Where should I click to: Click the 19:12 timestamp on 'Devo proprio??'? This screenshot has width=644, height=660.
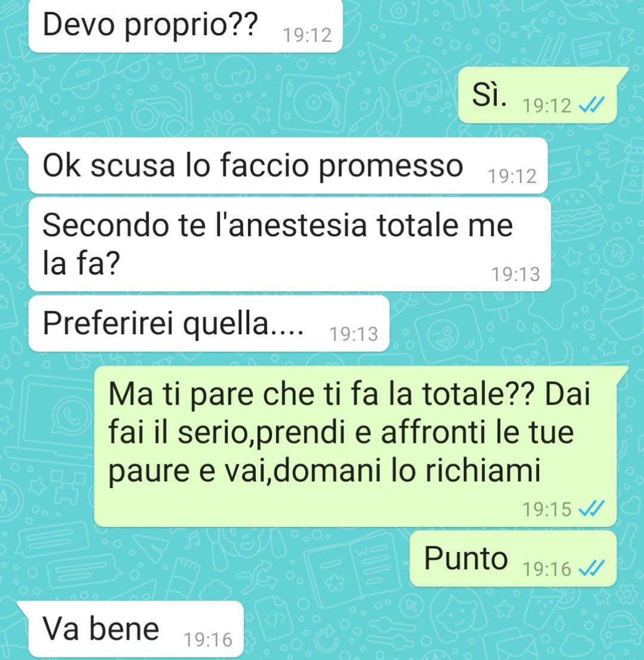tap(307, 35)
